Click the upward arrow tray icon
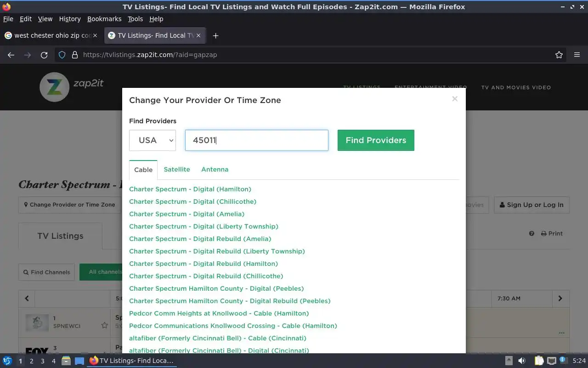 tap(509, 361)
